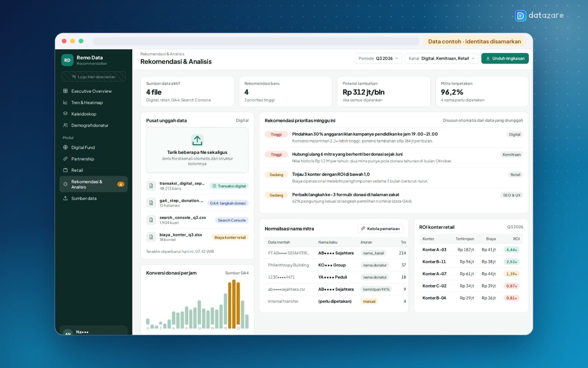
Task: Click the Philanthropy Building raw data cell
Action: (x=288, y=265)
